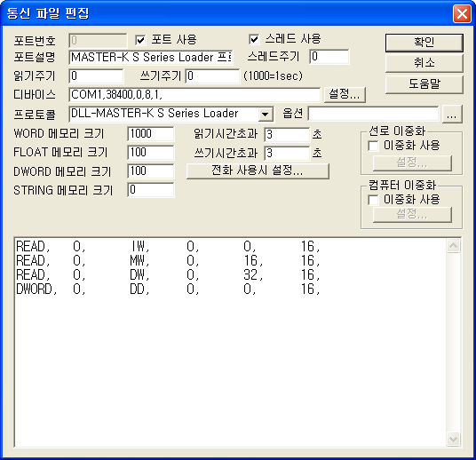Focus the WORD 메모리 크기 field
476x460 pixels.
(x=151, y=134)
